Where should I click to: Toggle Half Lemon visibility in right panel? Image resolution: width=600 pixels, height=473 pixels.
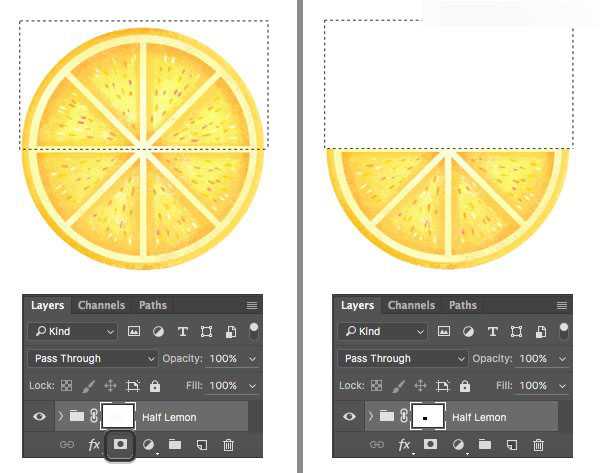click(349, 416)
